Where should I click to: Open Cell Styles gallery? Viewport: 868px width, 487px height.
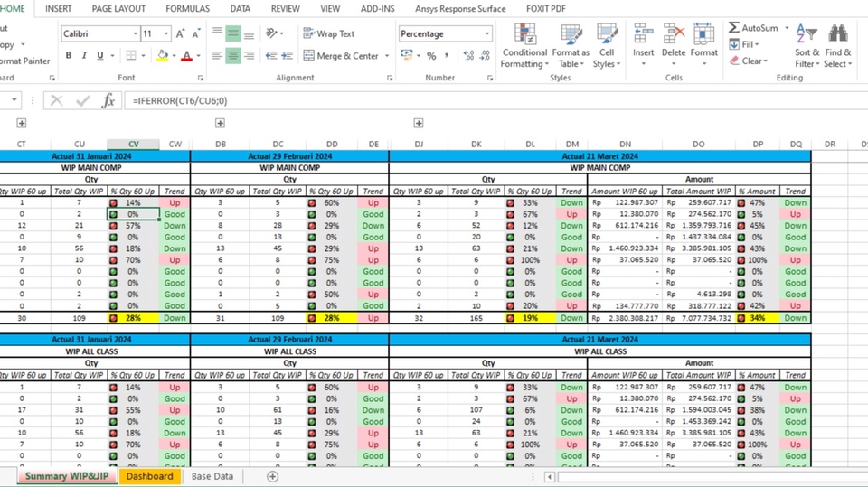[607, 45]
